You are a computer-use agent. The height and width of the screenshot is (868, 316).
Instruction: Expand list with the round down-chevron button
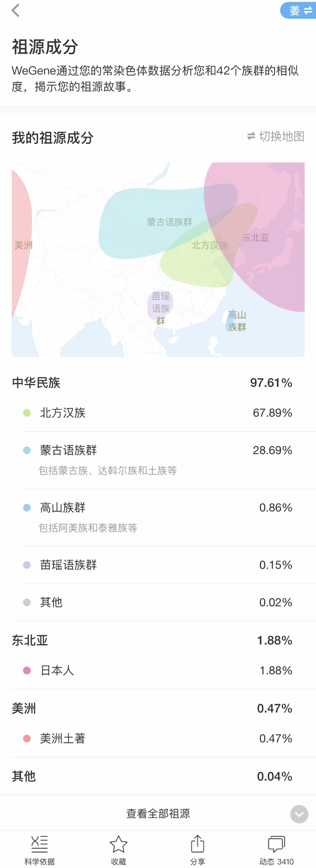coord(299,814)
